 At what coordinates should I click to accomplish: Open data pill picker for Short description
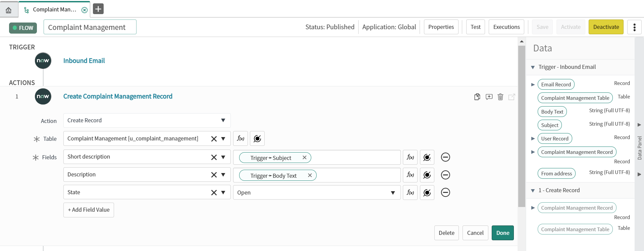427,157
